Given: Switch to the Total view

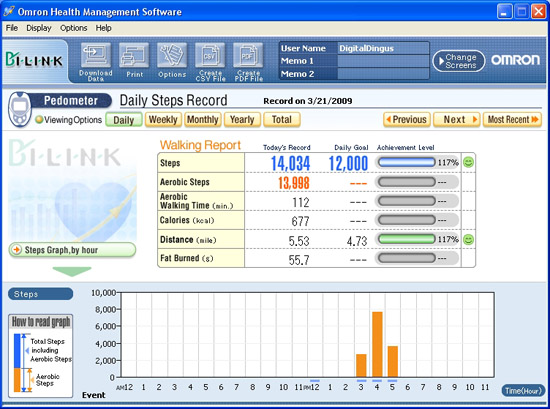Looking at the screenshot, I should click(282, 120).
